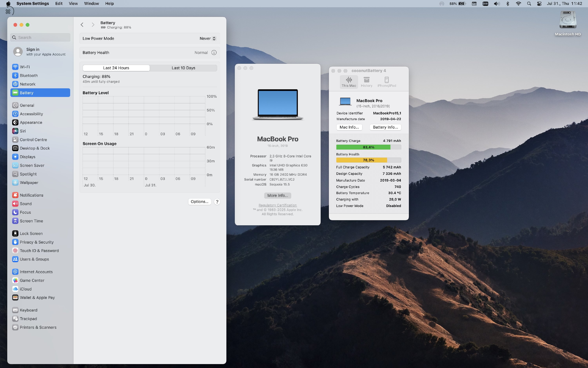This screenshot has height=368, width=588.
Task: Click Charge Cycles value 740
Action: click(398, 187)
